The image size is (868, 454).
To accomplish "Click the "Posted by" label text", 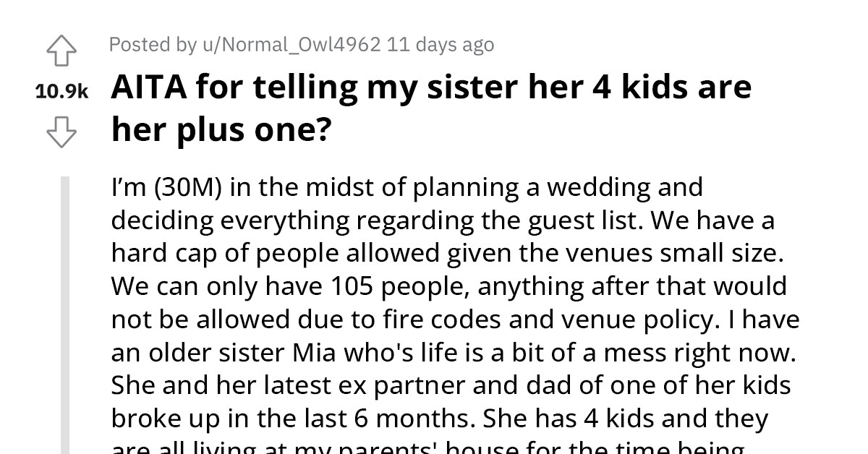I will coord(155,44).
